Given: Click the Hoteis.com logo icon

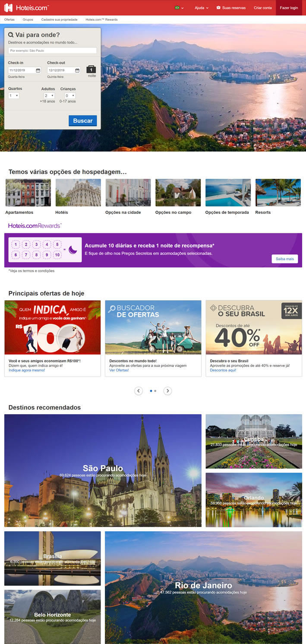Looking at the screenshot, I should pos(8,8).
